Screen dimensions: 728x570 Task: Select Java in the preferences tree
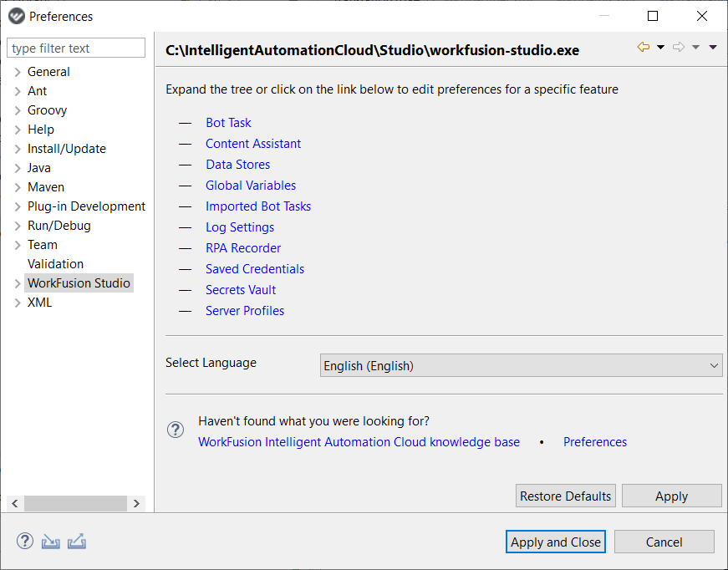coord(39,168)
